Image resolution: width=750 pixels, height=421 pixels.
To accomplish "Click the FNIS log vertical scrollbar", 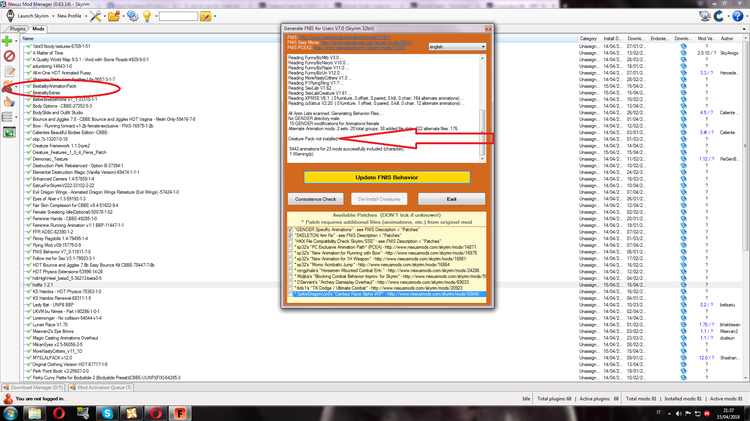I will click(x=482, y=108).
